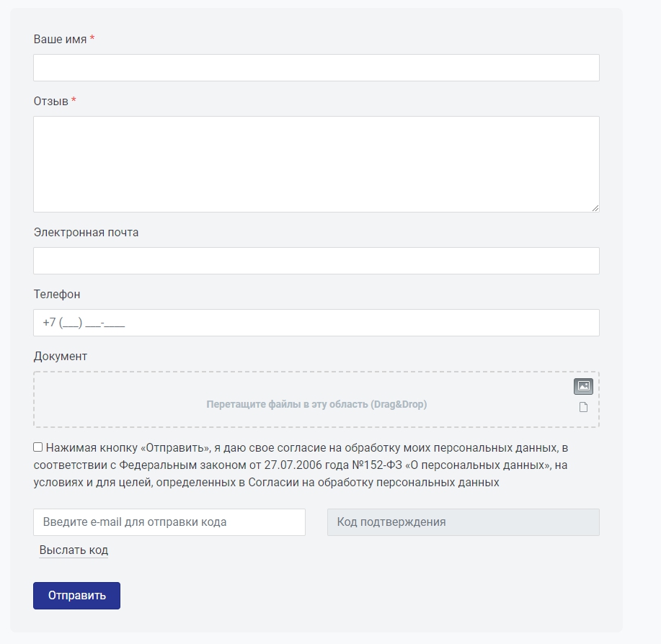Click the red asterisk beside Ваше имя
This screenshot has width=661, height=644.
[x=92, y=39]
